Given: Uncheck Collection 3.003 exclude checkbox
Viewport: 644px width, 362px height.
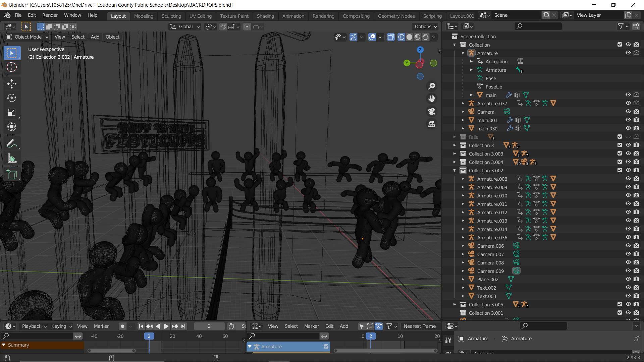Looking at the screenshot, I should click(620, 154).
